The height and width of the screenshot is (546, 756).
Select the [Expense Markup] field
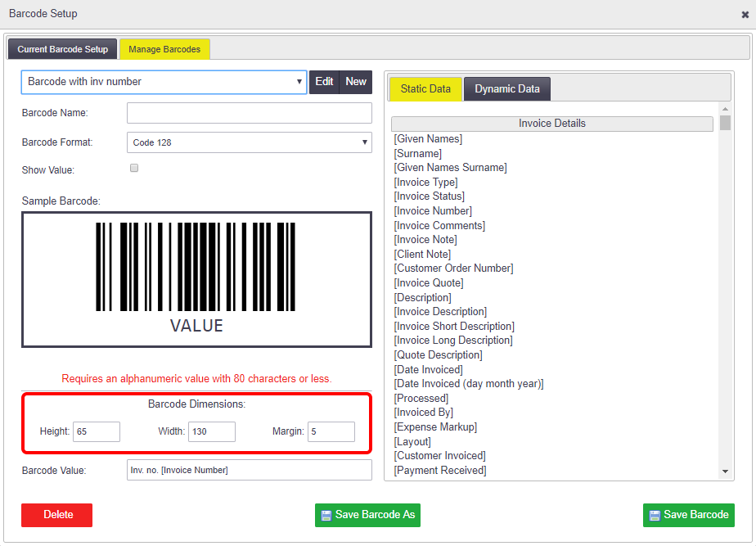point(435,427)
